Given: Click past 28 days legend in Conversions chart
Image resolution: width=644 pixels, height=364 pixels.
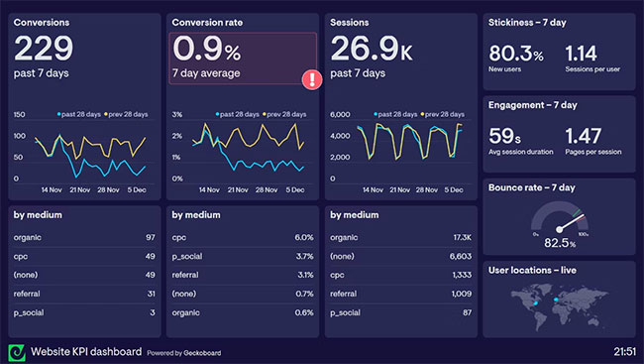Looking at the screenshot, I should [x=79, y=114].
